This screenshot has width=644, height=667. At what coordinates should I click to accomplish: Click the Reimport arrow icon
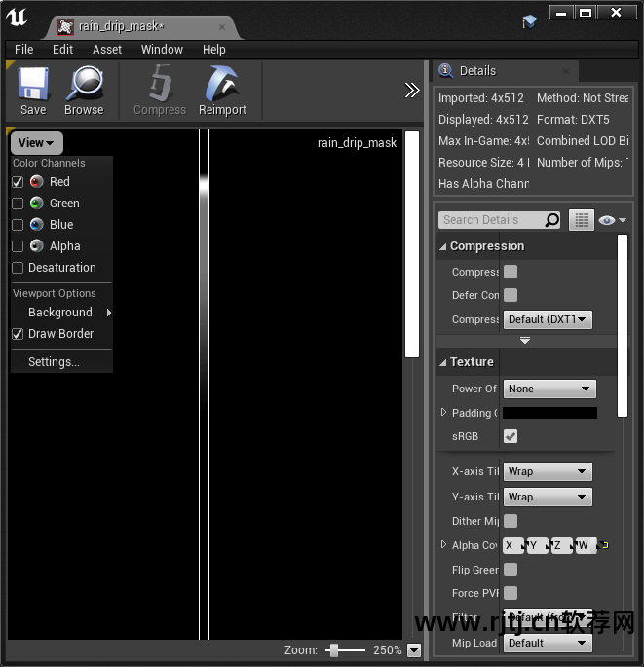click(222, 83)
